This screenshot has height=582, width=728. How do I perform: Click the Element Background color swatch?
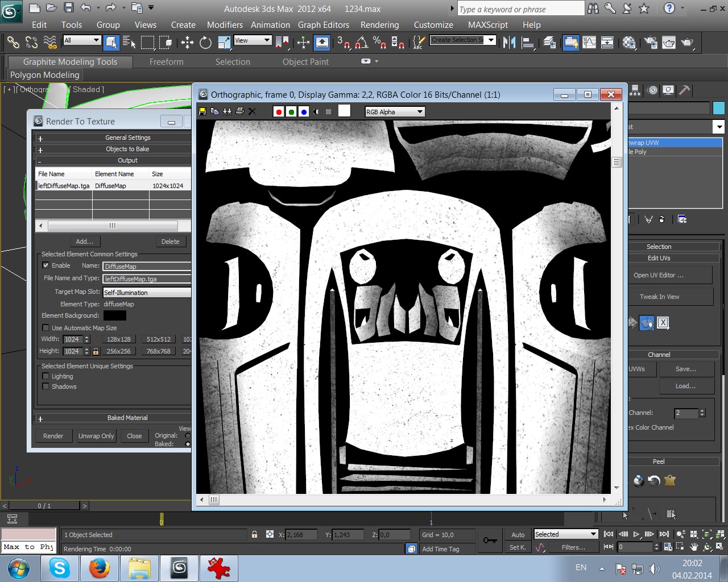click(115, 315)
